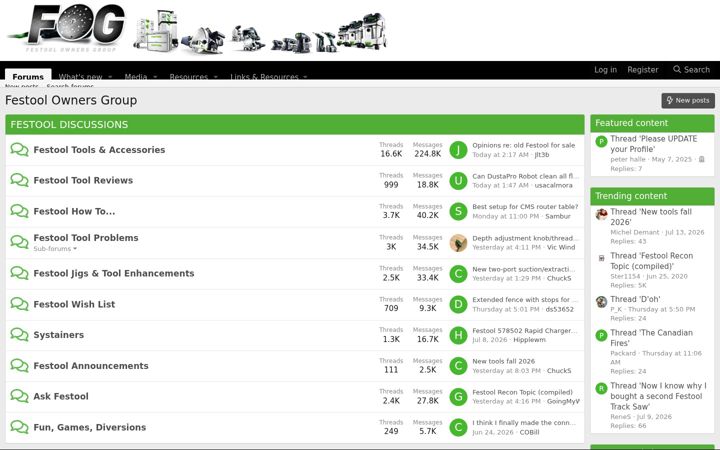Open the Media tab
This screenshot has height=450, width=720.
tap(136, 77)
